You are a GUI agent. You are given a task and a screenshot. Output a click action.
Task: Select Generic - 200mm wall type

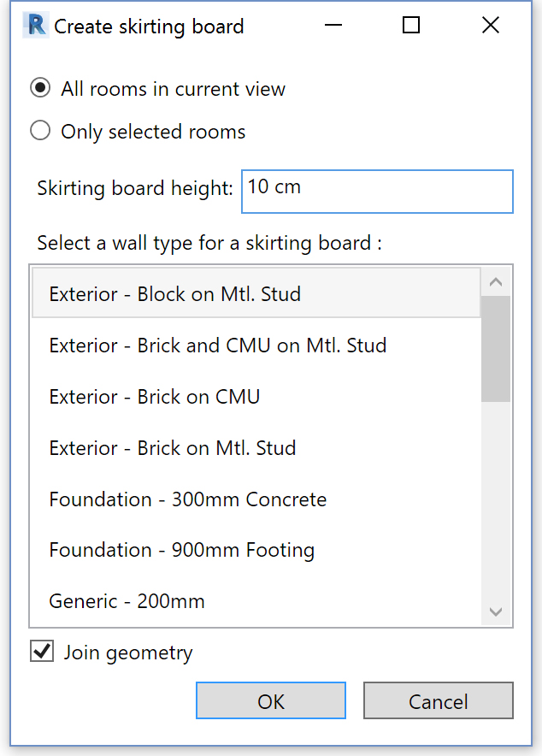tap(256, 601)
